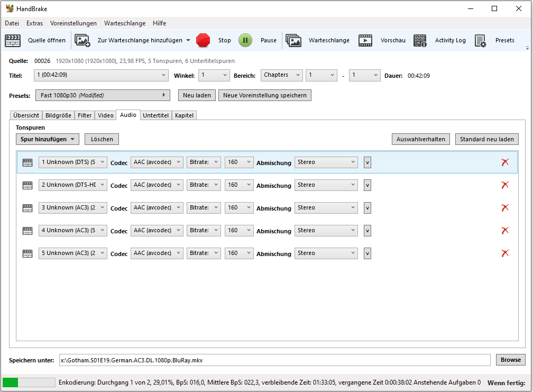Switch to the Video tab
The width and height of the screenshot is (533, 392).
(x=106, y=115)
